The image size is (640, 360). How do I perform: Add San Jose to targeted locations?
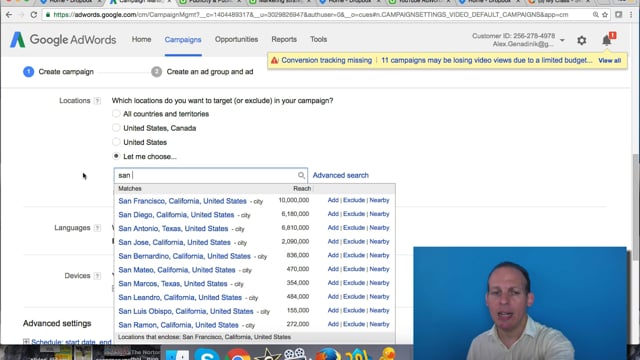(x=333, y=242)
